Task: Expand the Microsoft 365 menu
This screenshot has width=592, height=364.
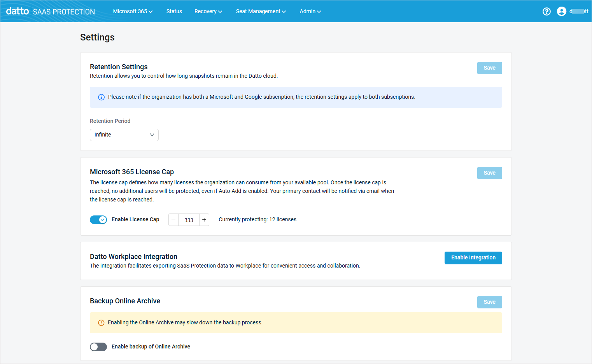Action: pos(133,11)
